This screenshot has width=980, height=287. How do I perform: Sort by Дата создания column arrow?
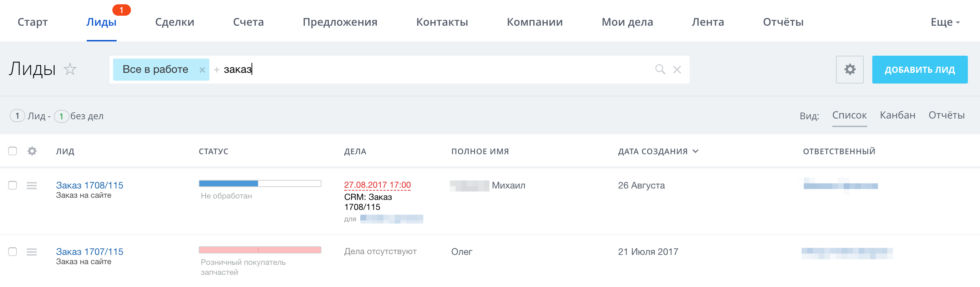tap(695, 151)
